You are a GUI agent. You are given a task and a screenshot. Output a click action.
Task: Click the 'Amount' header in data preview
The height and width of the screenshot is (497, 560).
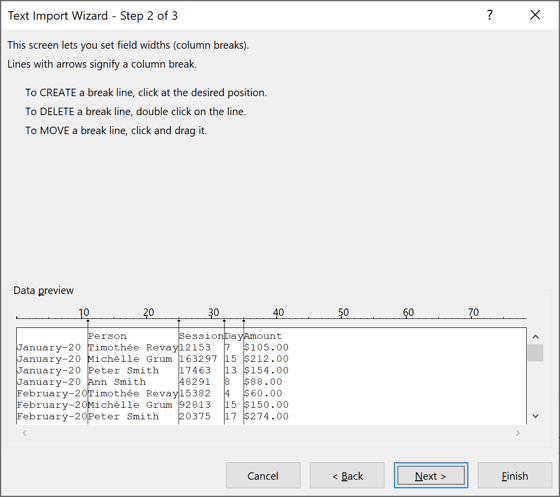(263, 336)
